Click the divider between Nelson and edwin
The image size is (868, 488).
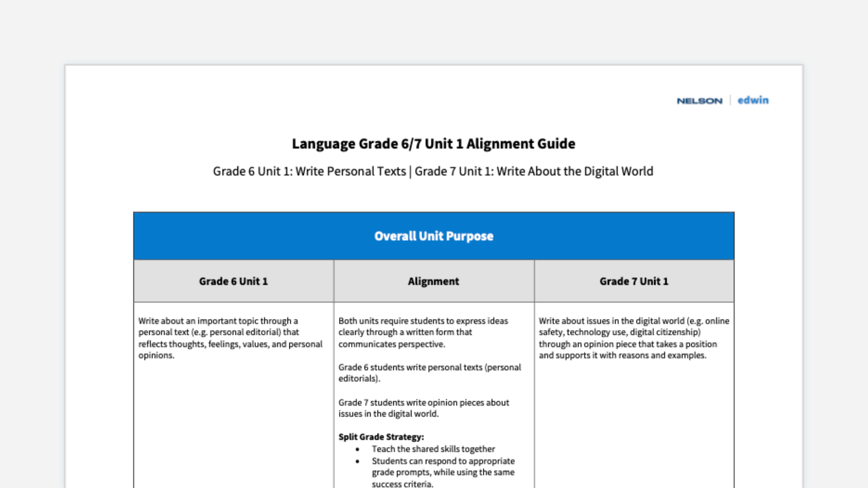(x=730, y=100)
